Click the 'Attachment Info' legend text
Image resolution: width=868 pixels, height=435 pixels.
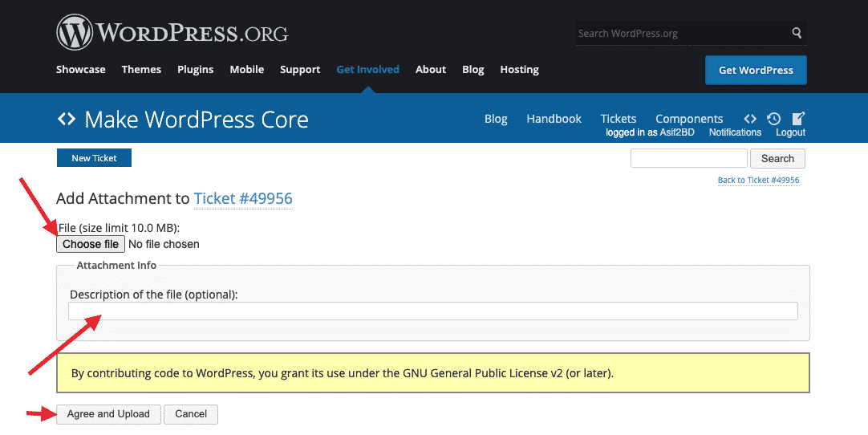(116, 266)
